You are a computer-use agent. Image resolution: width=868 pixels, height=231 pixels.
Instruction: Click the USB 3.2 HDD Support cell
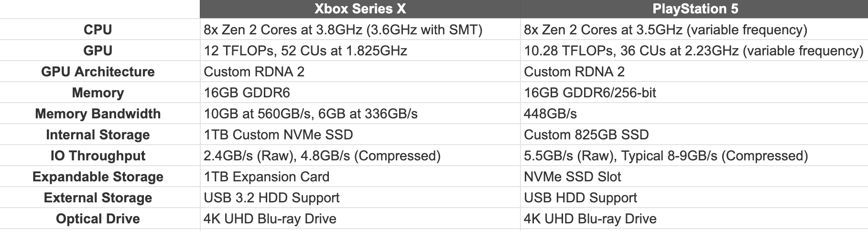click(271, 198)
